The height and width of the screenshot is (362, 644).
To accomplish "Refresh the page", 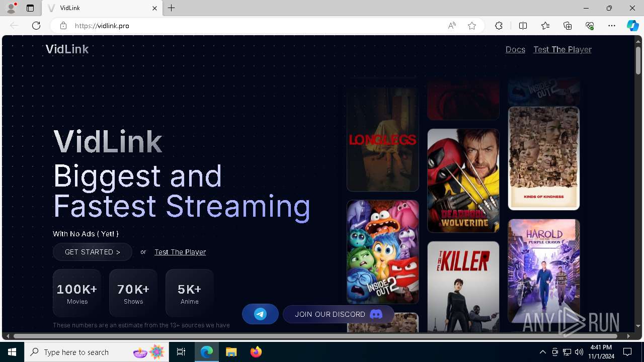I will (36, 26).
